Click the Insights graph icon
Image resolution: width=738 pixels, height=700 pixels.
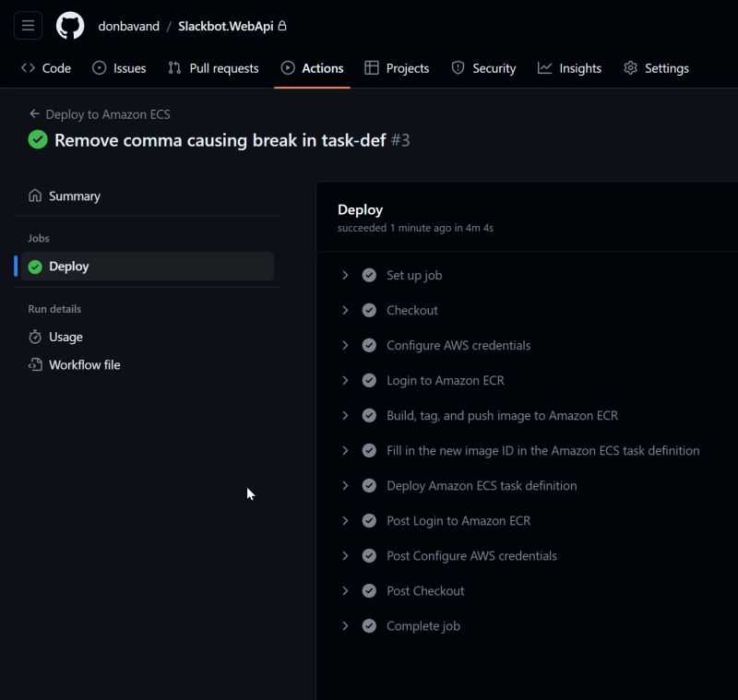pyautogui.click(x=544, y=67)
